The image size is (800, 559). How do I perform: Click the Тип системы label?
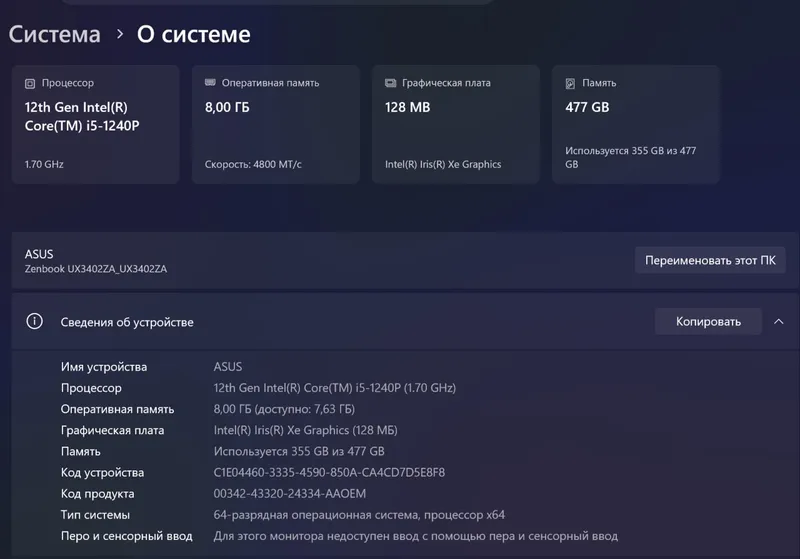pos(95,515)
